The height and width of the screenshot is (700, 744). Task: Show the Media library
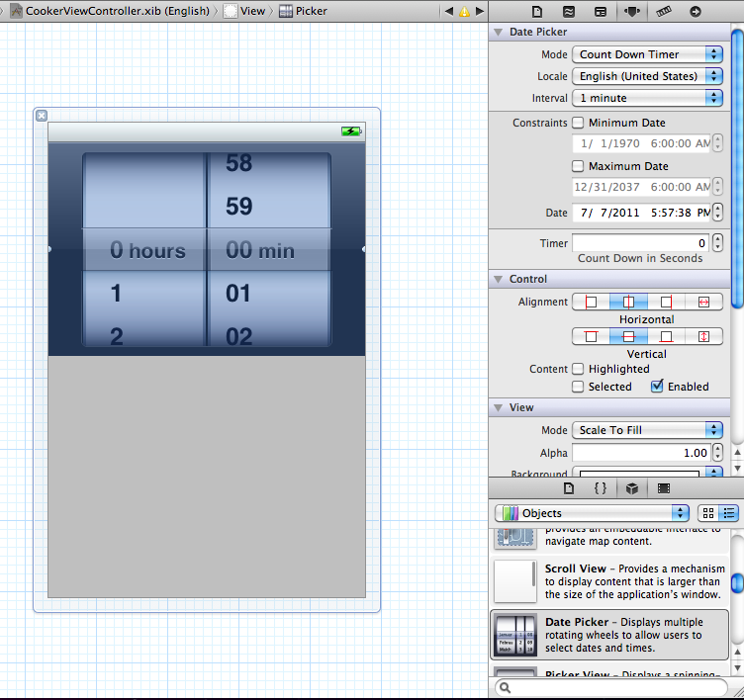click(664, 488)
